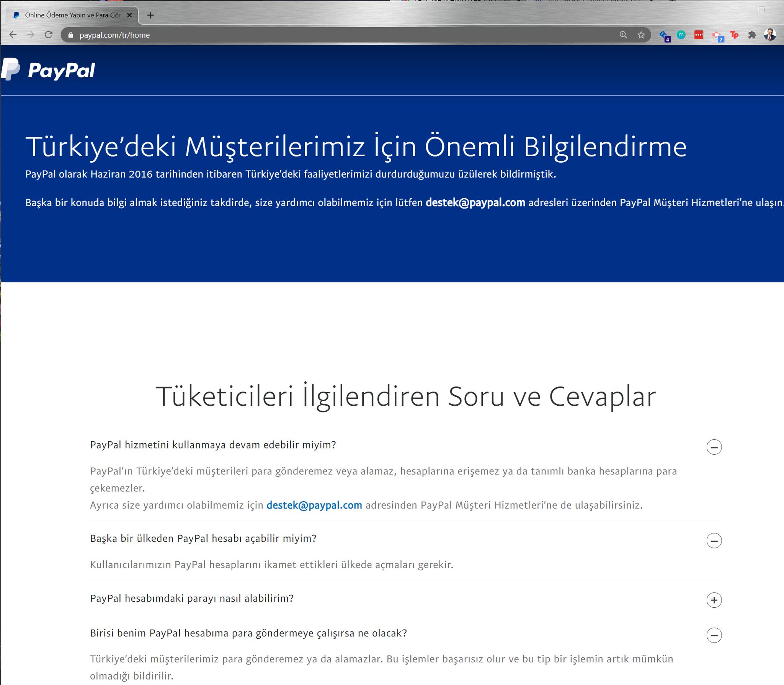The image size is (784, 685).
Task: Collapse 'Başka bir ülkeden PayPal hesabı' answer
Action: pos(714,540)
